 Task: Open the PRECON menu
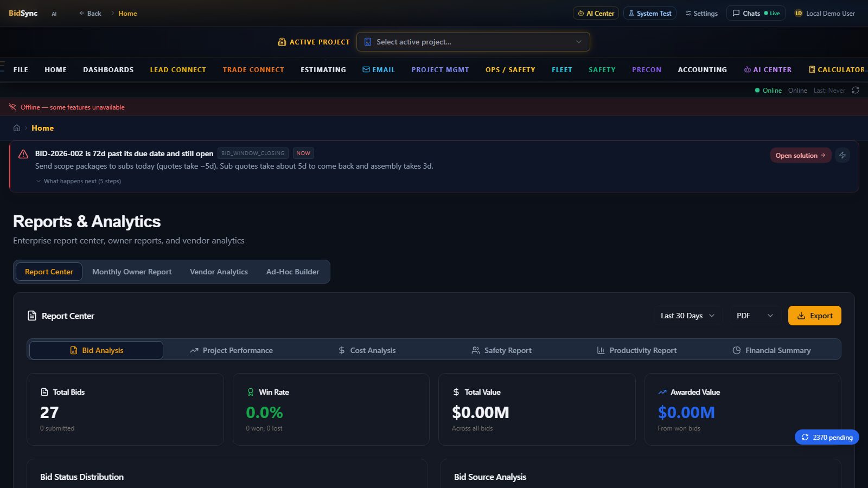coord(647,69)
